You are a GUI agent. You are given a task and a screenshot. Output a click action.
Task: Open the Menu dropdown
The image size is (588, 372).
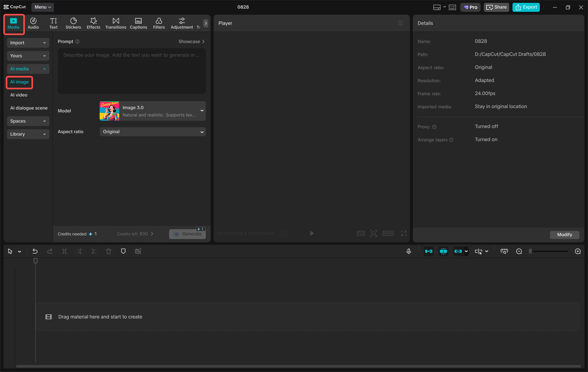point(42,7)
